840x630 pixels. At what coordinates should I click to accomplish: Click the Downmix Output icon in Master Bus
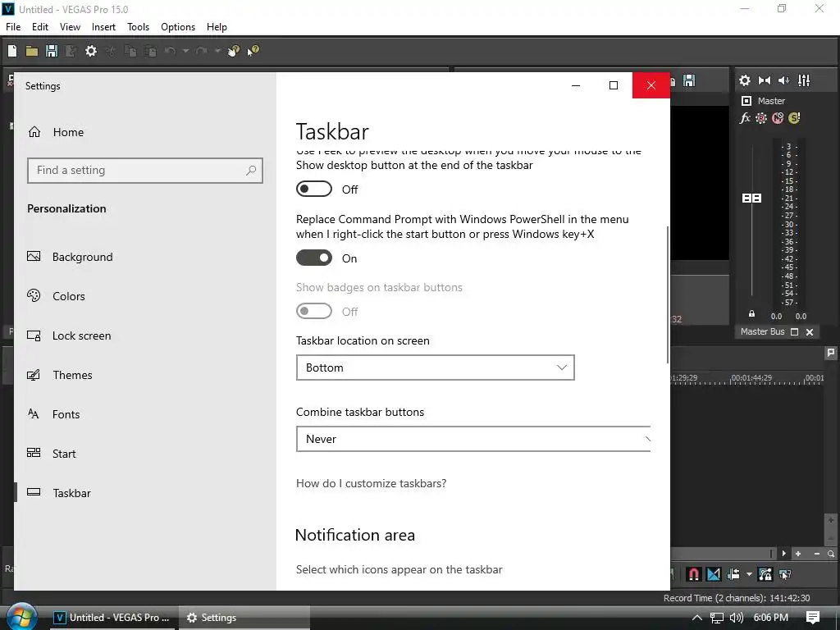(765, 80)
